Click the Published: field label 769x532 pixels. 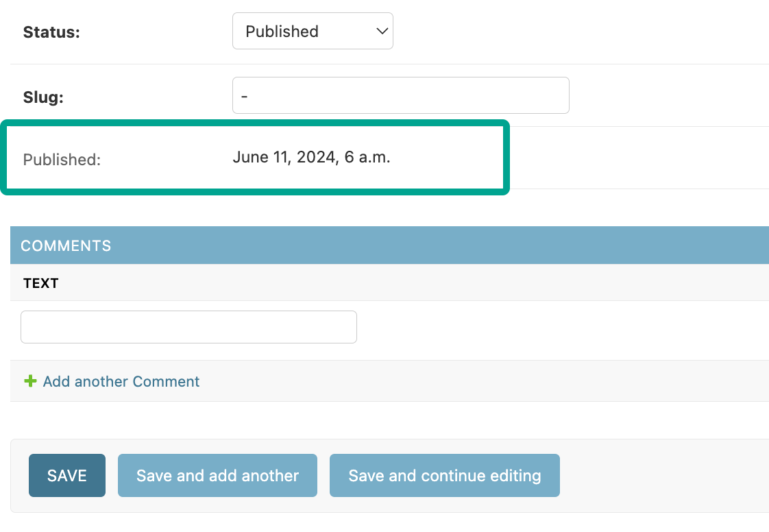pyautogui.click(x=62, y=160)
